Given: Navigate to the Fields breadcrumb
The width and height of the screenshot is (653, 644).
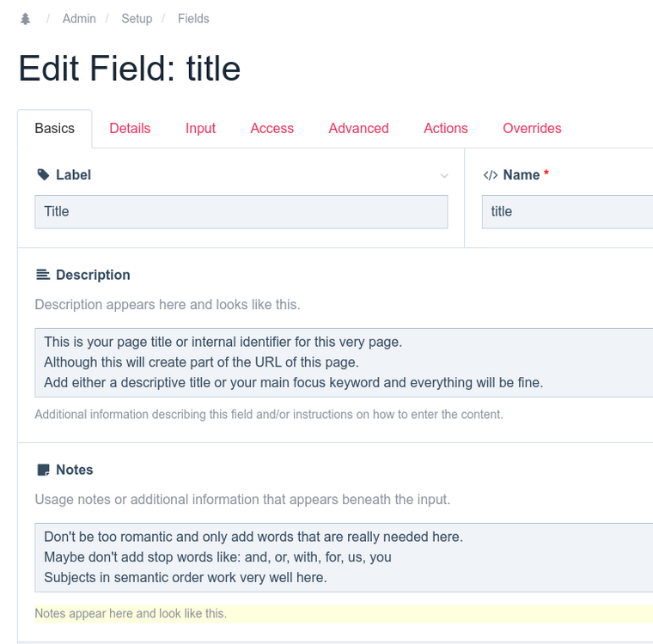Looking at the screenshot, I should 193,19.
